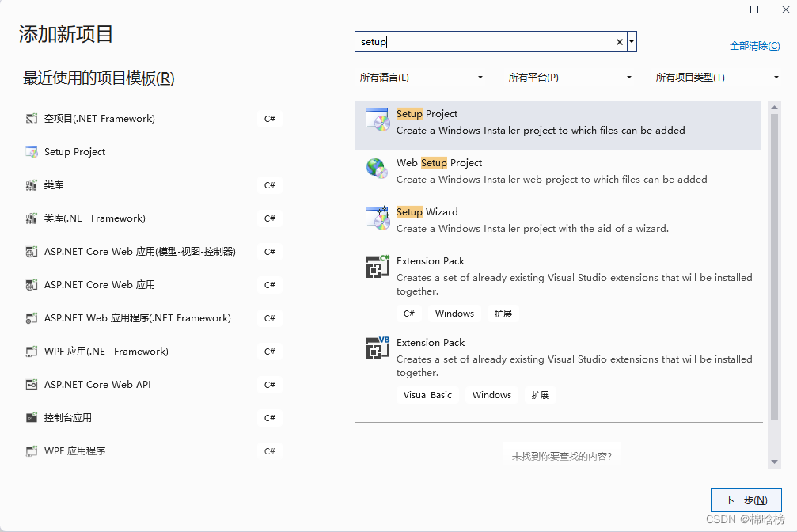Click the 类库(.NET Framework) template icon
Viewport: 797px width, 532px height.
32,218
